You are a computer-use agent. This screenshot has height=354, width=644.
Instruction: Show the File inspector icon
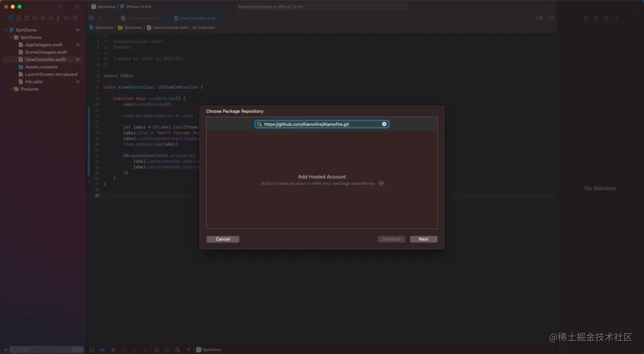(586, 18)
